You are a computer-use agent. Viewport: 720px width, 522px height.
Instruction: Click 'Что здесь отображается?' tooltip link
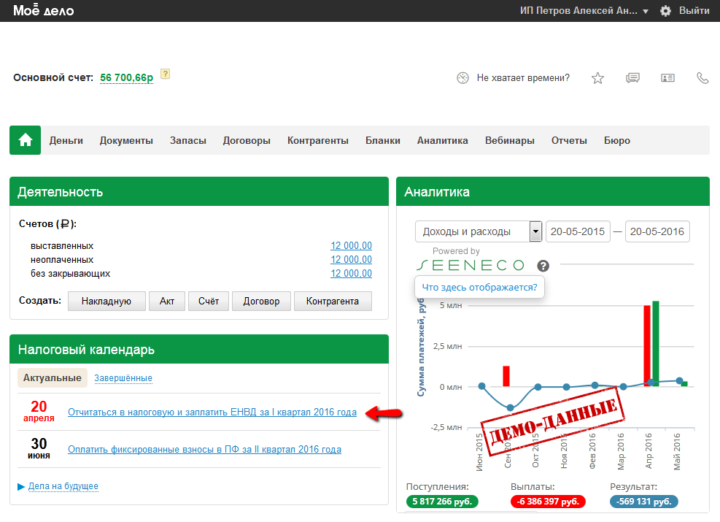tap(479, 287)
